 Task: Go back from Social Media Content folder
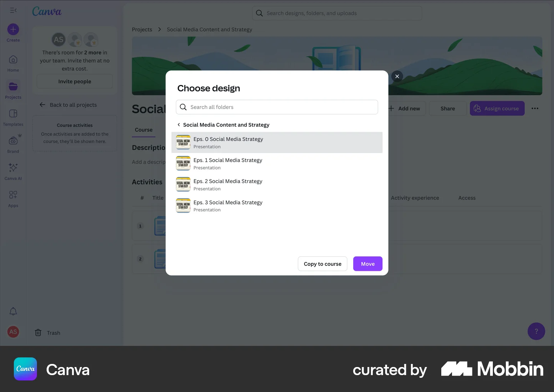[179, 125]
